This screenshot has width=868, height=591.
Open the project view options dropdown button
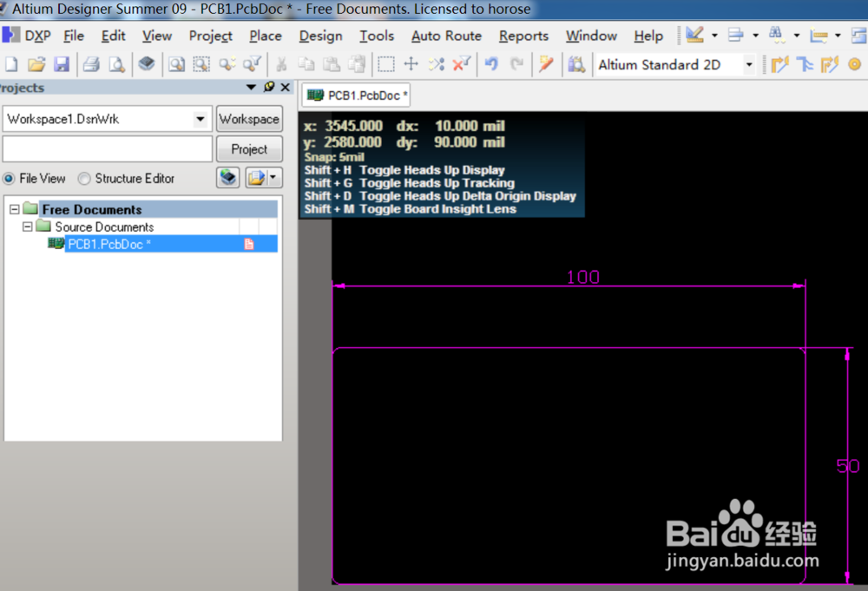click(264, 178)
